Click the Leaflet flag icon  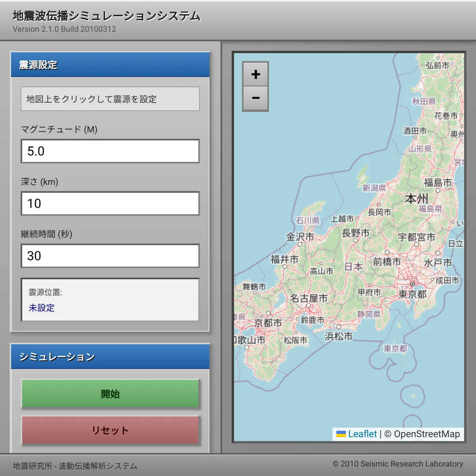pos(341,434)
